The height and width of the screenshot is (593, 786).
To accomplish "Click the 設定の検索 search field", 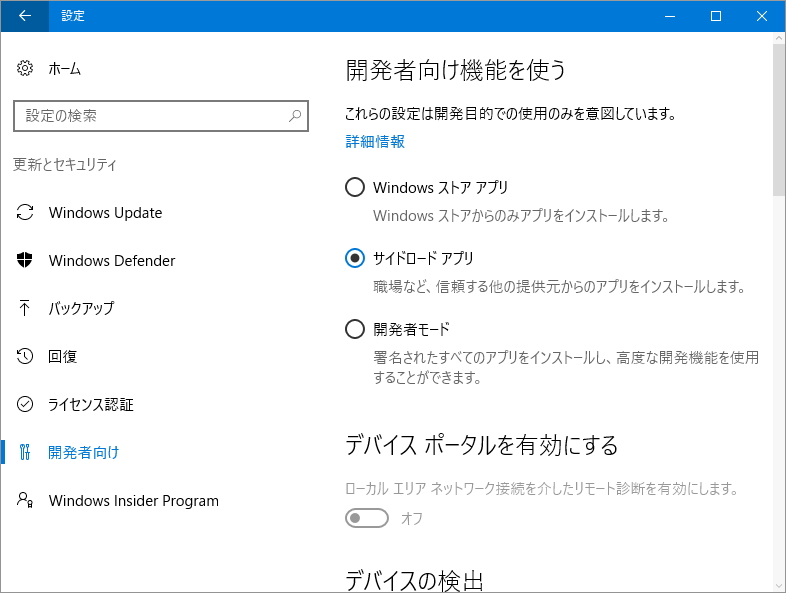I will (x=161, y=116).
